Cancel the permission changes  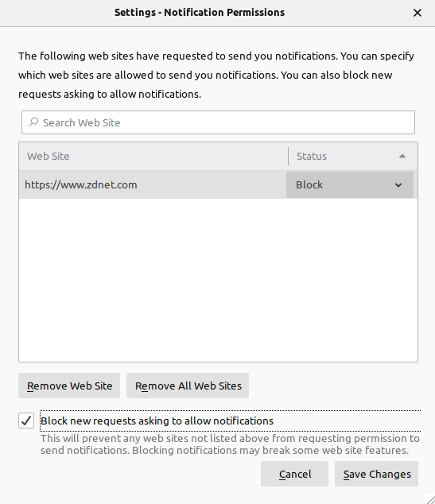pyautogui.click(x=294, y=474)
